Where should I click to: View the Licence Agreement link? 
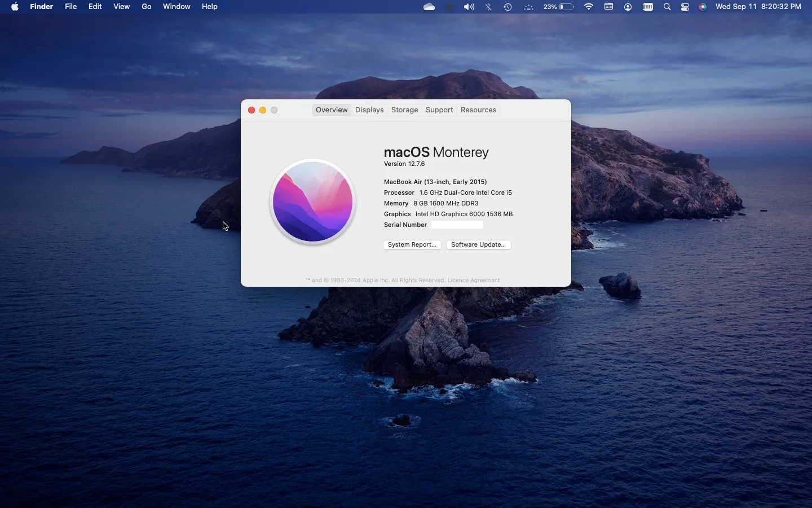(x=474, y=281)
